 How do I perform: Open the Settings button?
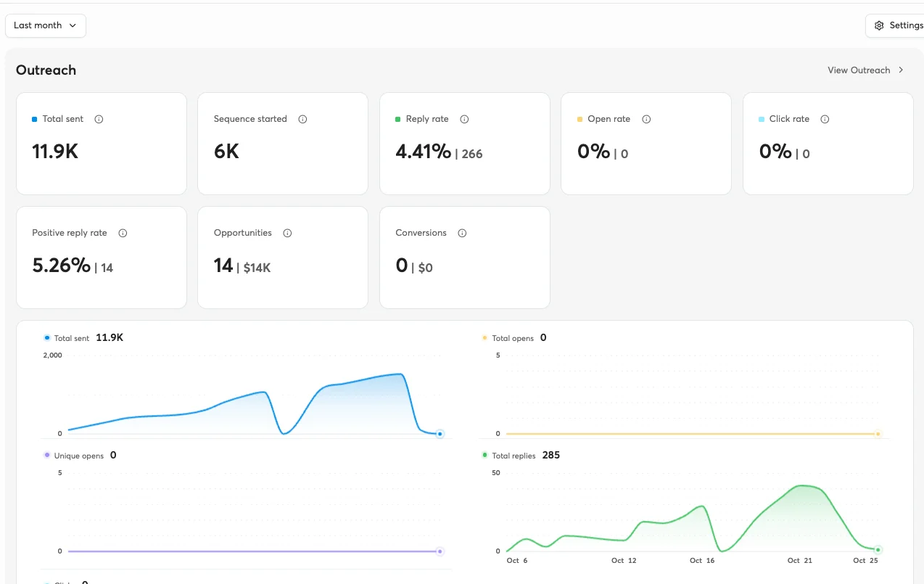click(896, 25)
